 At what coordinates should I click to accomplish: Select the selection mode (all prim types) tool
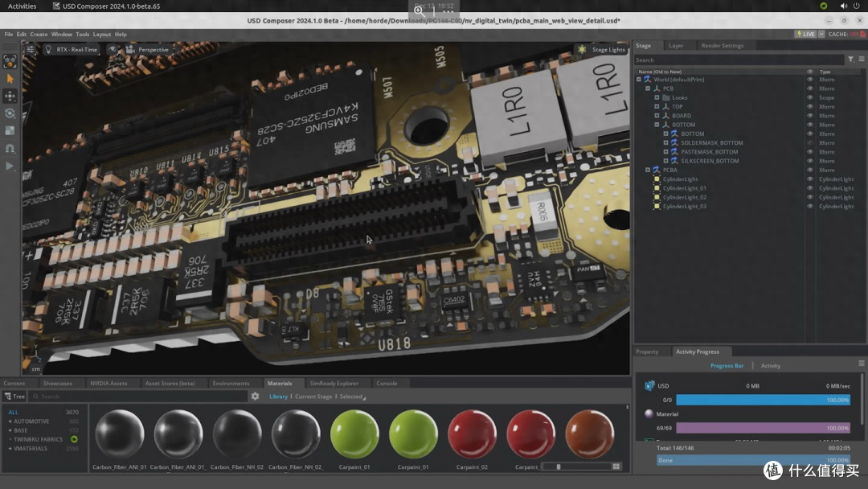coord(10,62)
